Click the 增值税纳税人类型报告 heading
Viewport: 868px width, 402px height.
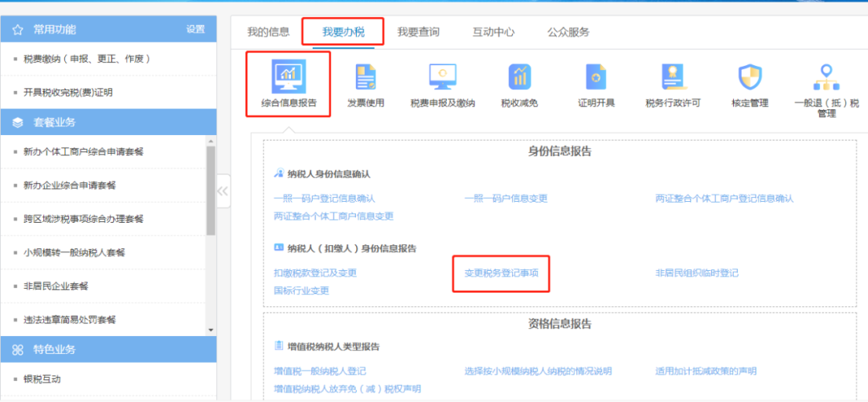point(334,347)
